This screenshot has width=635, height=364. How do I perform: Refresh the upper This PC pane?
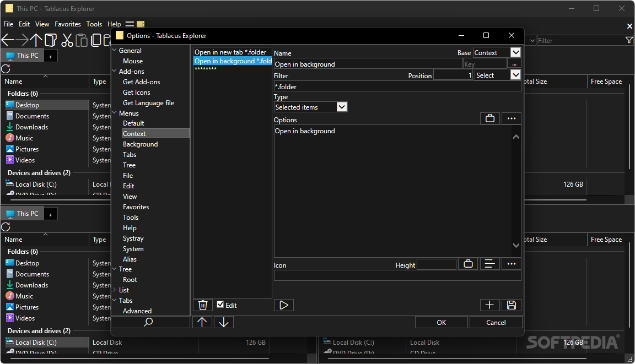point(6,68)
